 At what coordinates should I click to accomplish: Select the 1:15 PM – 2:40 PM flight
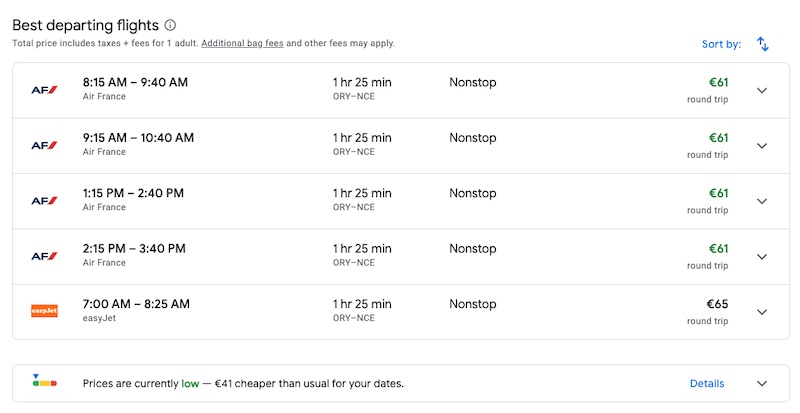133,193
